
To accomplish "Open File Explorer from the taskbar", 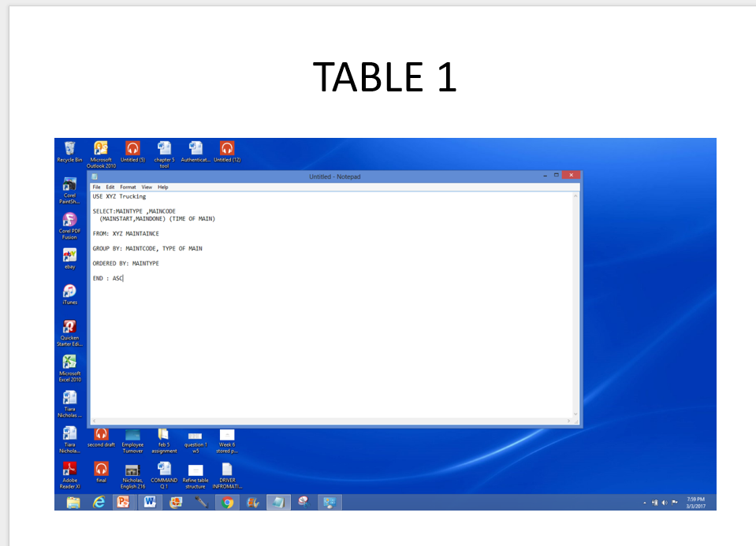I will 73,502.
